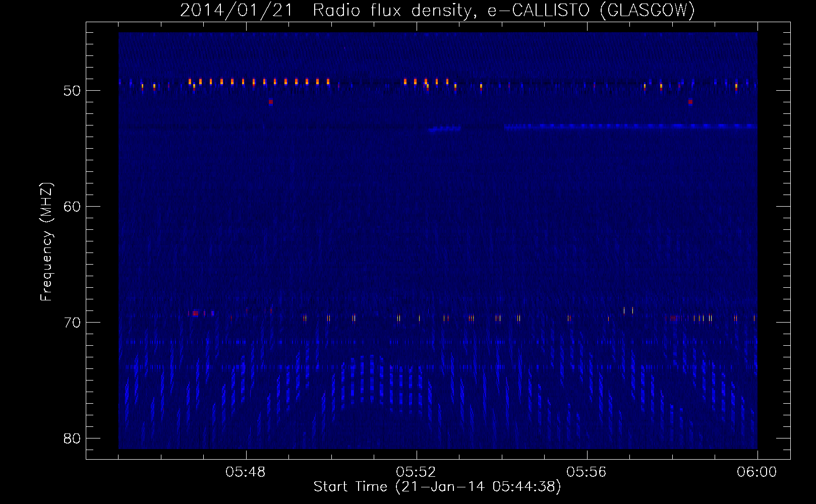Click the 50 MHz frequency tick label

[72, 91]
